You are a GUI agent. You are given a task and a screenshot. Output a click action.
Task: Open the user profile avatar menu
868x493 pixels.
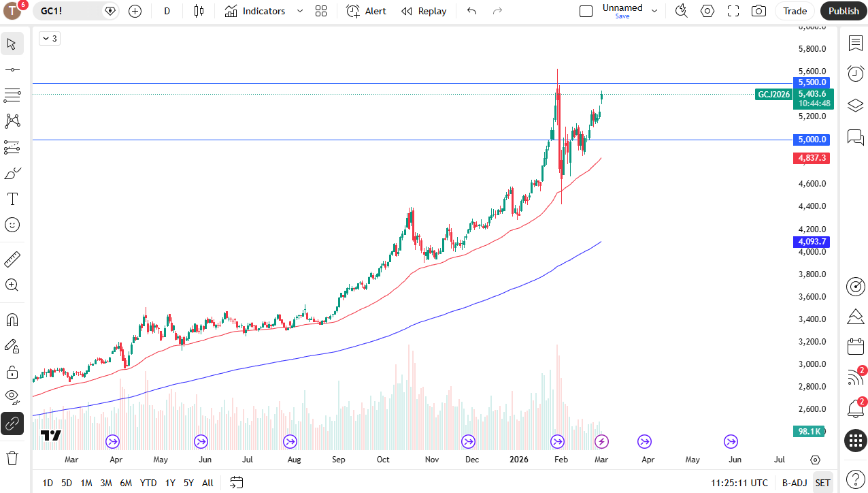[14, 11]
